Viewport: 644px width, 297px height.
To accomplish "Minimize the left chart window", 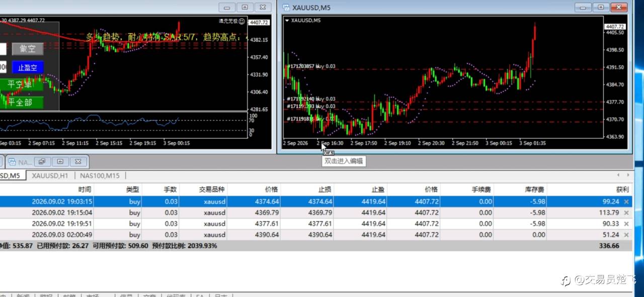I will point(228,7).
